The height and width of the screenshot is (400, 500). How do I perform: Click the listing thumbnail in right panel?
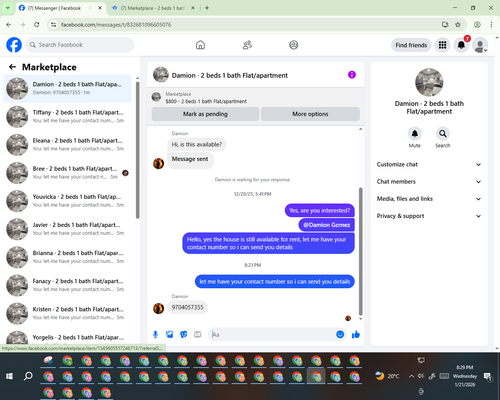(429, 82)
